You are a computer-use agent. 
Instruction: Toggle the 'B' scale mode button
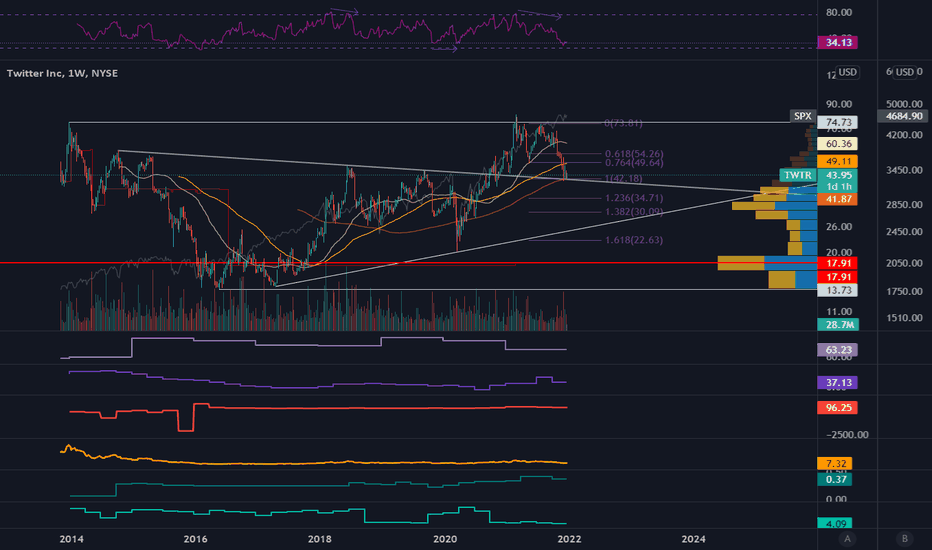[x=905, y=539]
